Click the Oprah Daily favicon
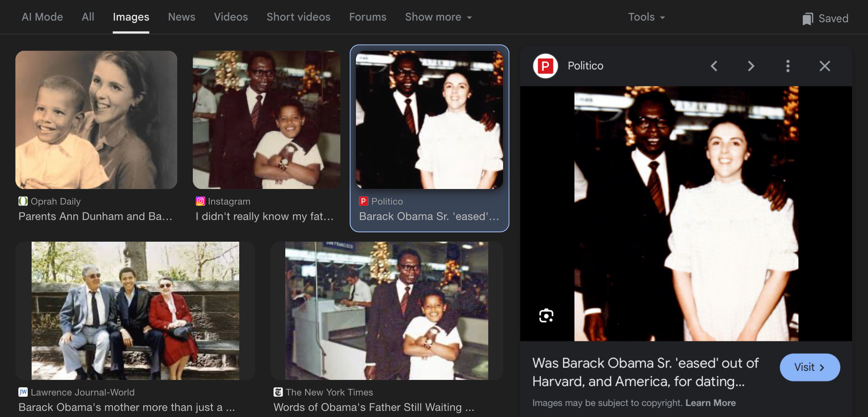Viewport: 868px width, 417px height. coord(23,201)
